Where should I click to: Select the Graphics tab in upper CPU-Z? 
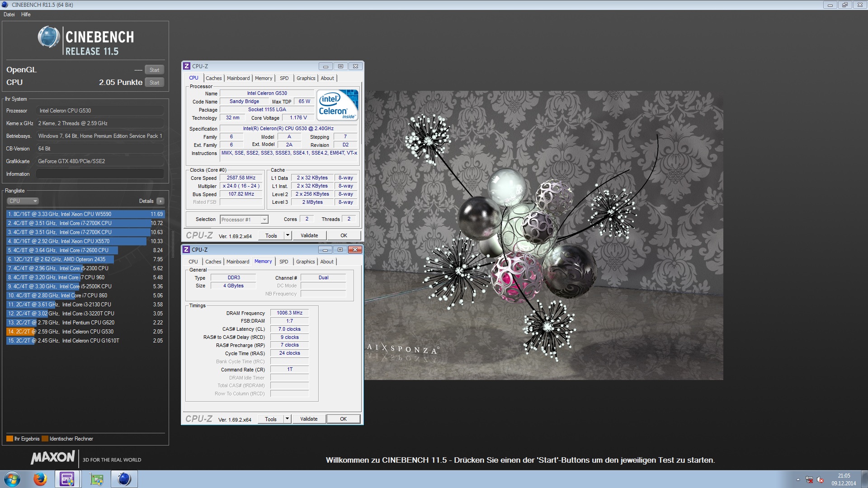[306, 78]
